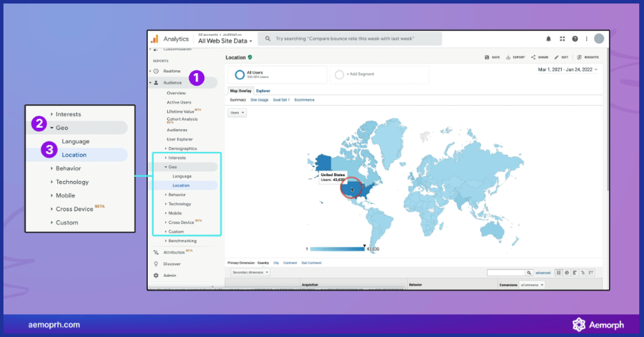Open the Mar 1, 2021 - Jan 24, 2022 date picker
Screen dimensions: 644x337
coord(567,70)
